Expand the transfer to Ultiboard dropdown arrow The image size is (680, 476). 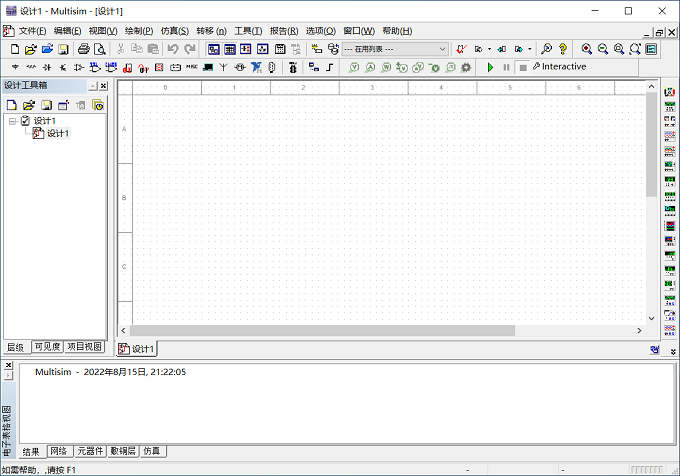489,49
